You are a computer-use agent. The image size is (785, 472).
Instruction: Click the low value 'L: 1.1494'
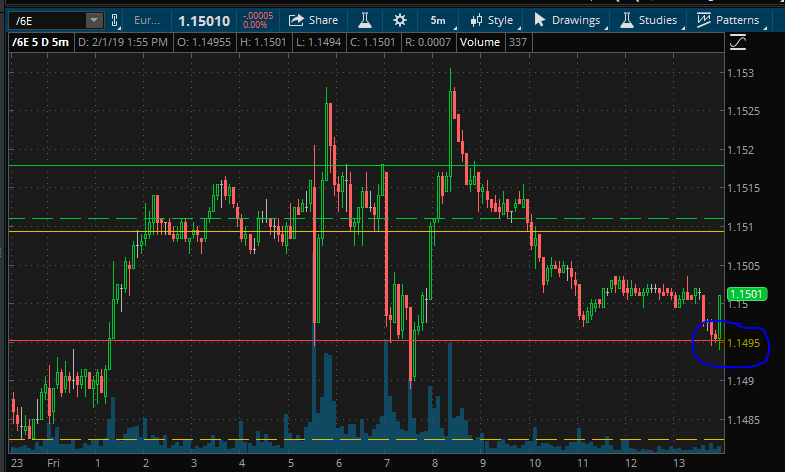318,42
